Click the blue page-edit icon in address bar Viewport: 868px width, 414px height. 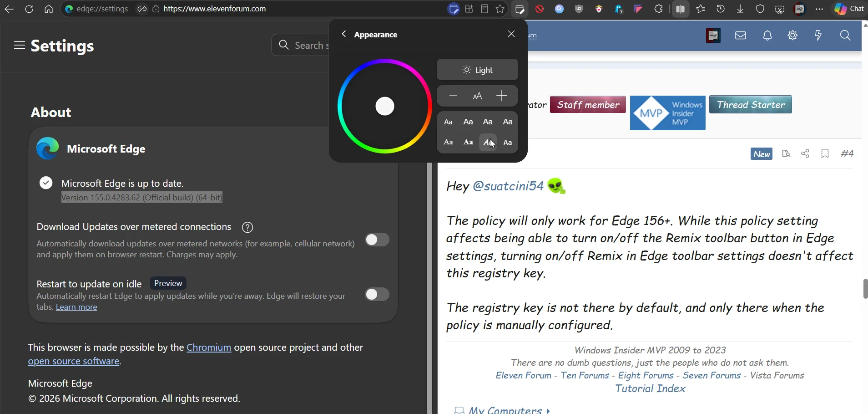click(x=453, y=9)
